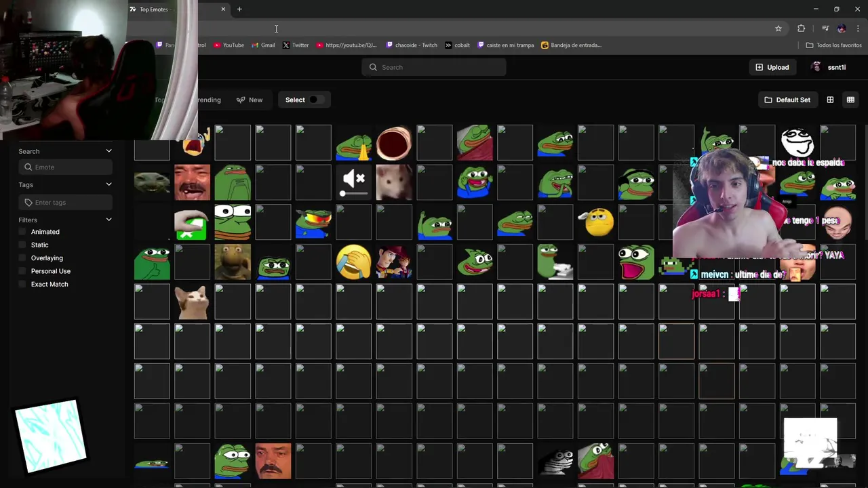868x488 pixels.
Task: Open the Todos los favoritos bookmarks folder
Action: [x=833, y=45]
